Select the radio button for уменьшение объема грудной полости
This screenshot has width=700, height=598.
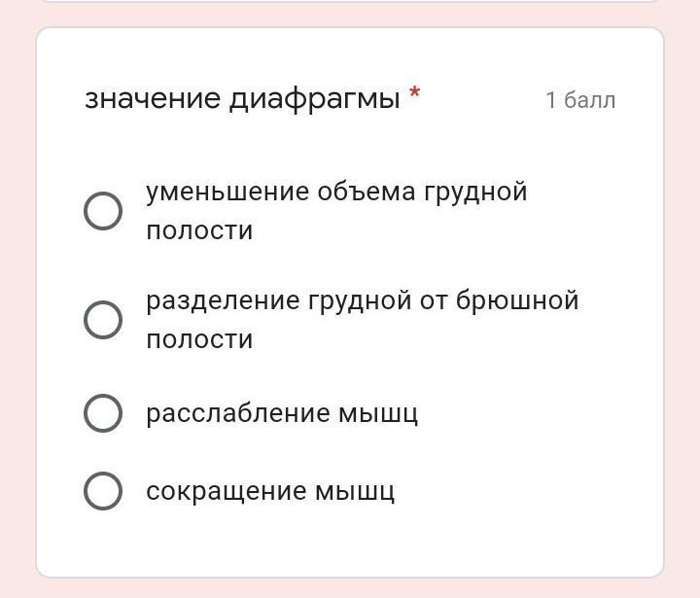pos(103,211)
